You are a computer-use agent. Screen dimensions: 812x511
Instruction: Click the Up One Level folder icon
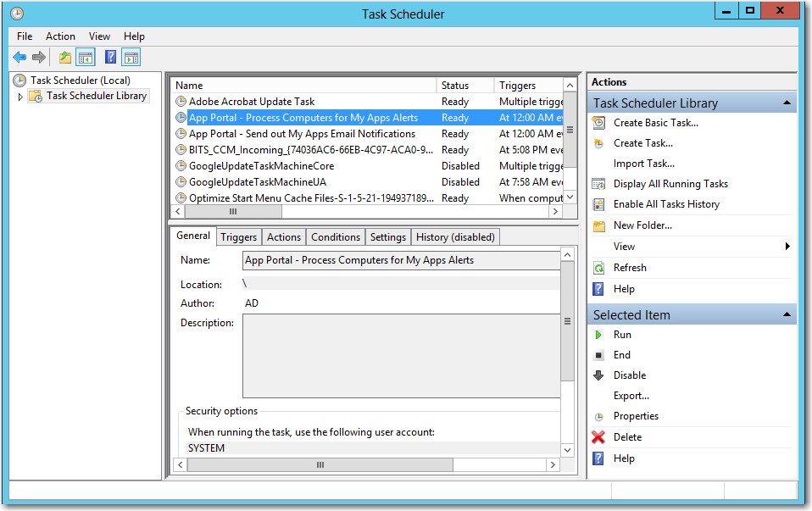pyautogui.click(x=64, y=57)
